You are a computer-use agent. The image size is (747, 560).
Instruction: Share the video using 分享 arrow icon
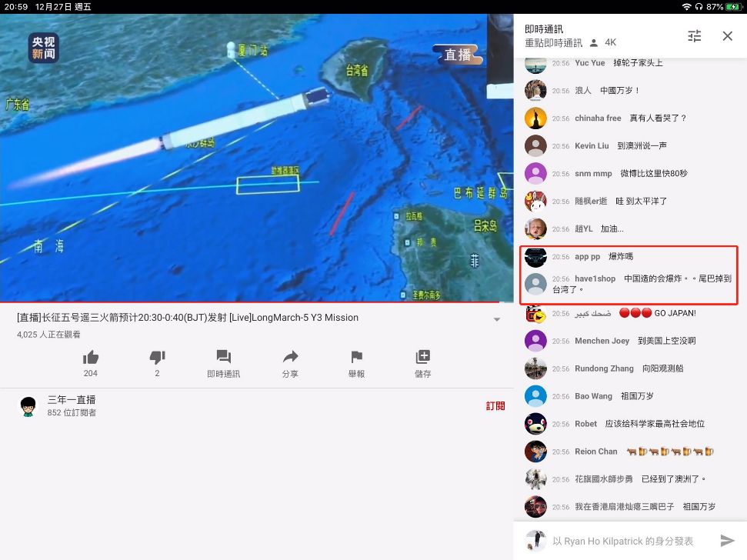[290, 357]
